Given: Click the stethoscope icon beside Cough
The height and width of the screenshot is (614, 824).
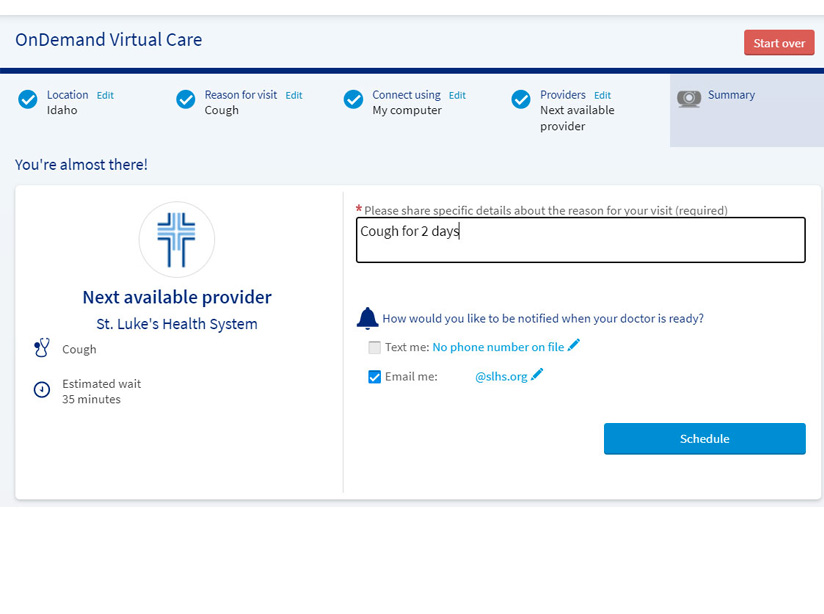Looking at the screenshot, I should (42, 348).
